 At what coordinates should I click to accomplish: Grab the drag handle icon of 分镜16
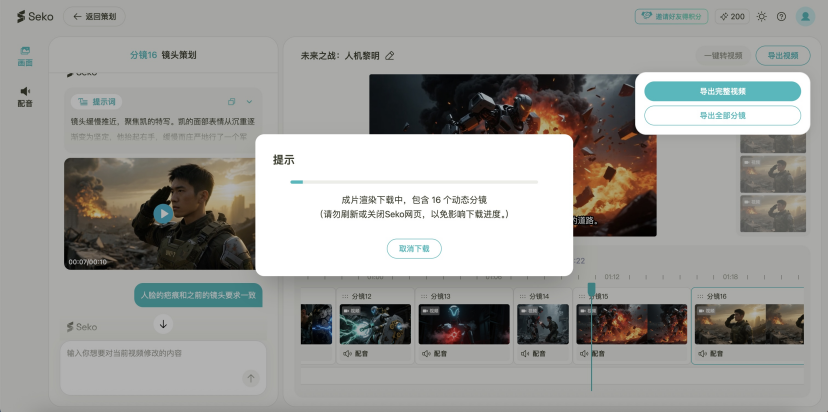700,296
